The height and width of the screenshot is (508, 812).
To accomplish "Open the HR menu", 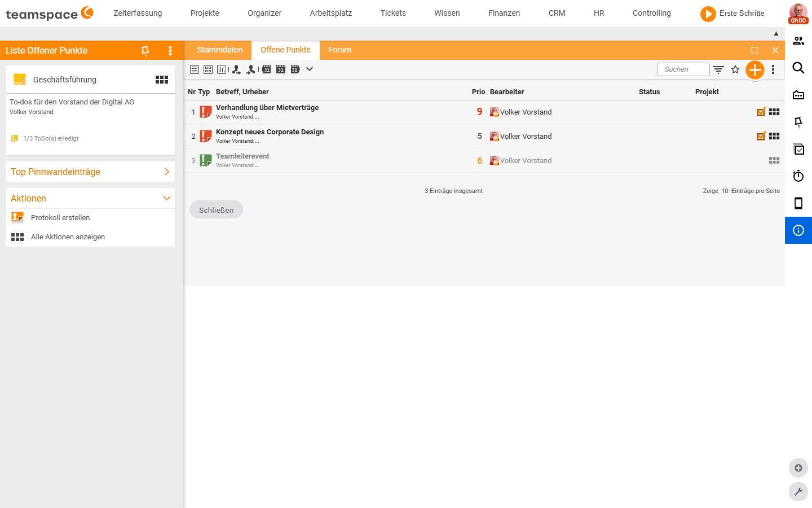I will 599,13.
